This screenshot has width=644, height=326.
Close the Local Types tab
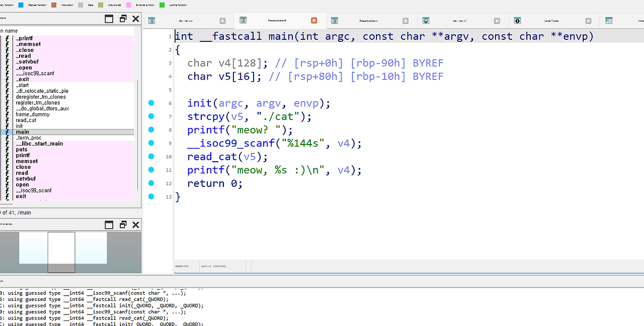pos(589,21)
